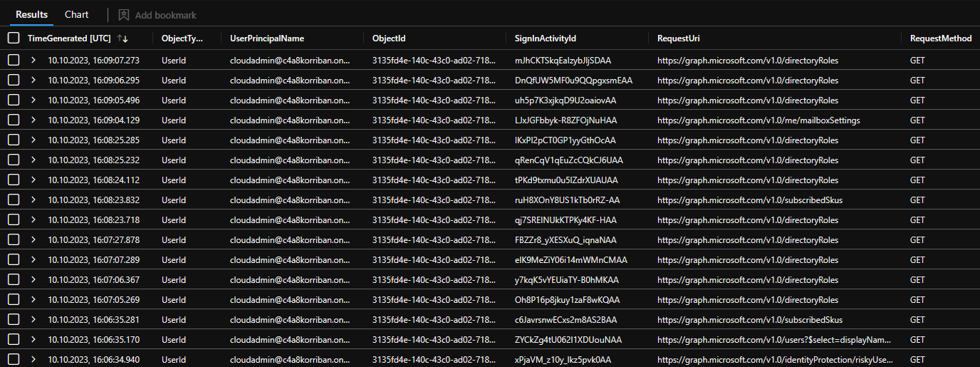The height and width of the screenshot is (367, 980).
Task: Expand the 16:09:06.295 row details
Action: (x=33, y=81)
